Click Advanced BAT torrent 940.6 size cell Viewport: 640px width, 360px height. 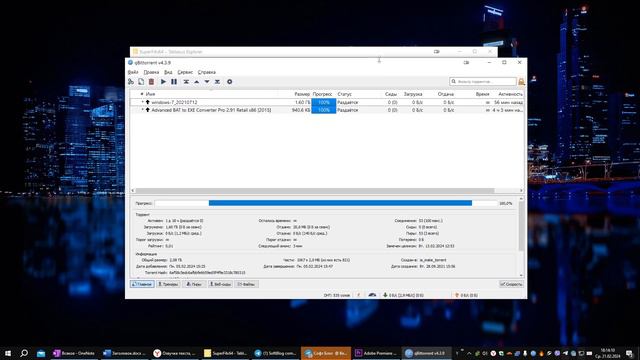pos(301,110)
